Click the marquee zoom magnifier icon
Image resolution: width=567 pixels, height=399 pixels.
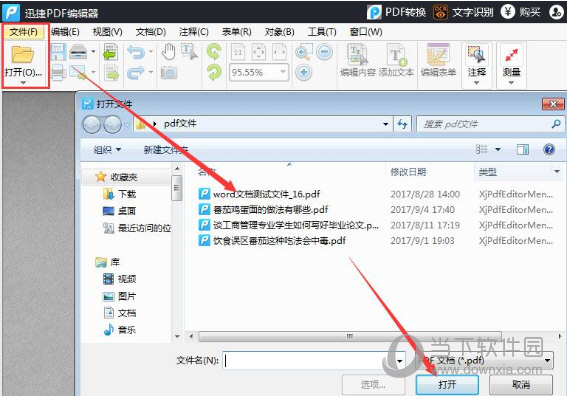[x=303, y=52]
